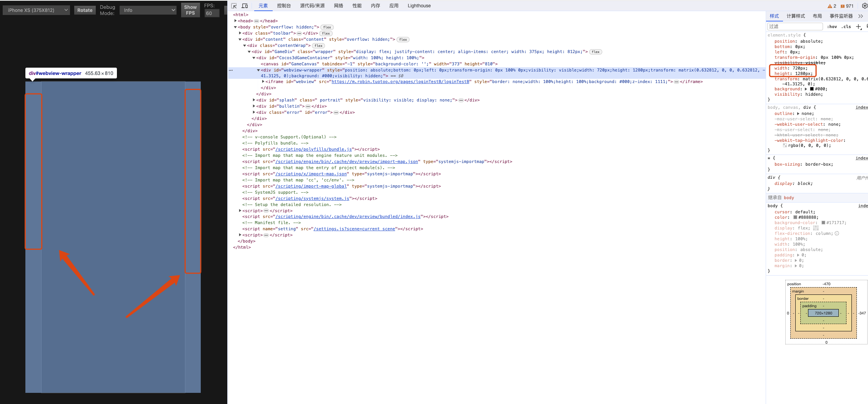The width and height of the screenshot is (868, 404).
Task: Expand the bulletin div node
Action: coord(254,106)
